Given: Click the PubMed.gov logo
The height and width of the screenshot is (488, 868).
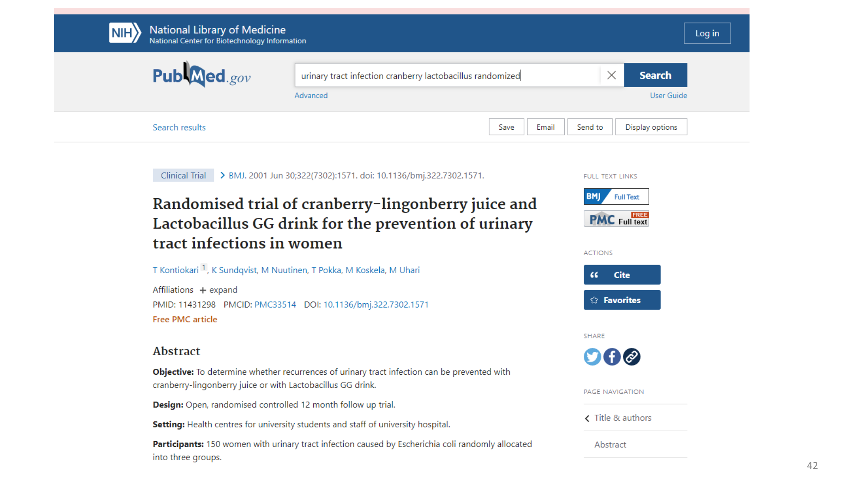Looking at the screenshot, I should click(x=201, y=75).
